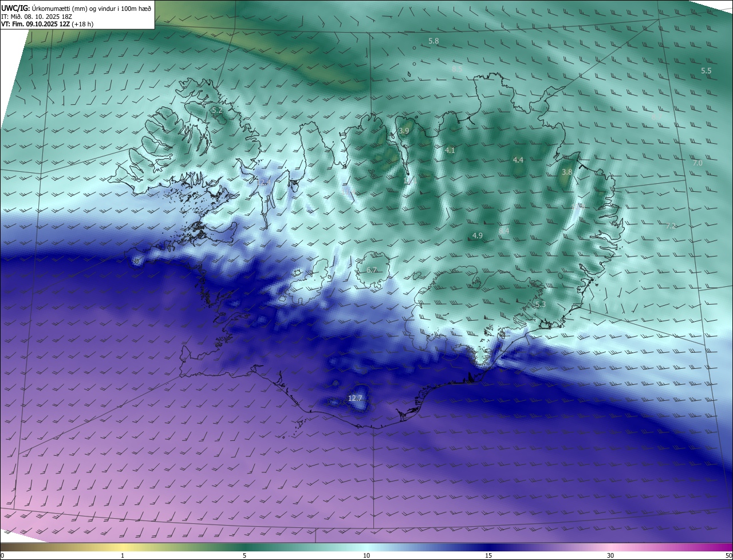
Task: Click the 6.7 value on the map
Action: 372,270
